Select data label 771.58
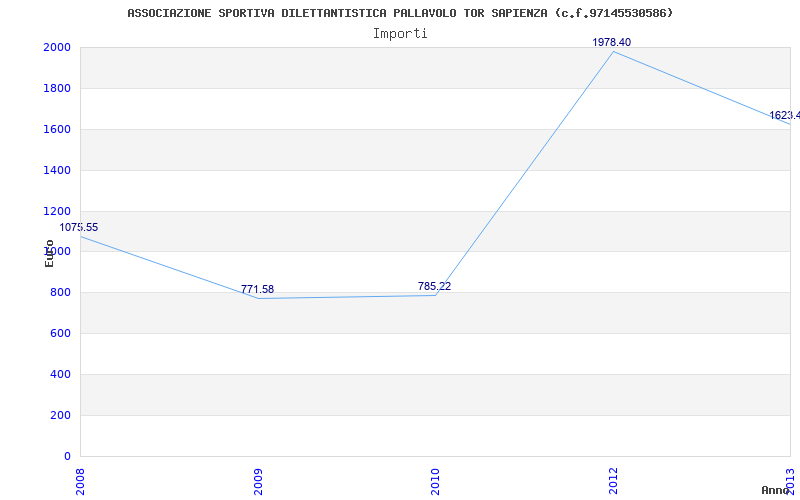 (257, 289)
